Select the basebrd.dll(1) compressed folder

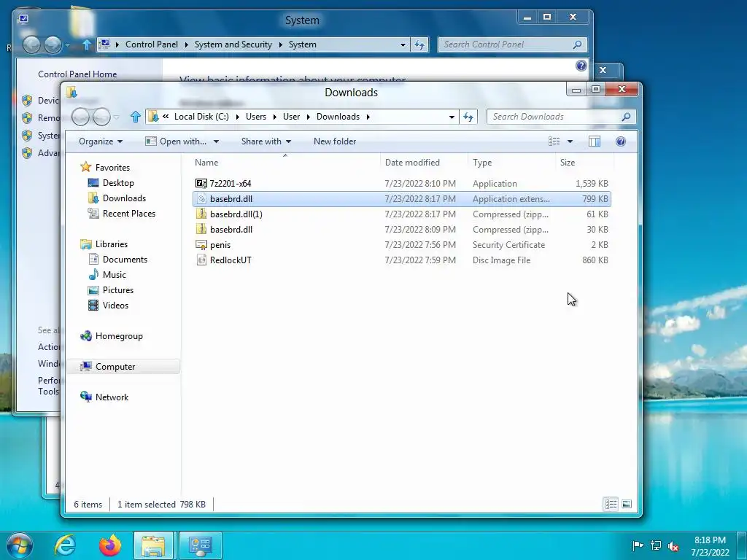click(x=402, y=214)
